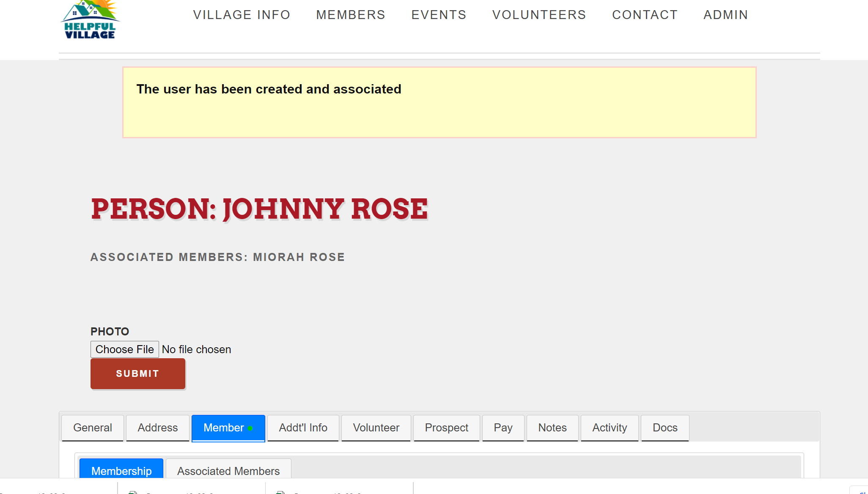
Task: Click the No file chosen text
Action: pyautogui.click(x=196, y=349)
